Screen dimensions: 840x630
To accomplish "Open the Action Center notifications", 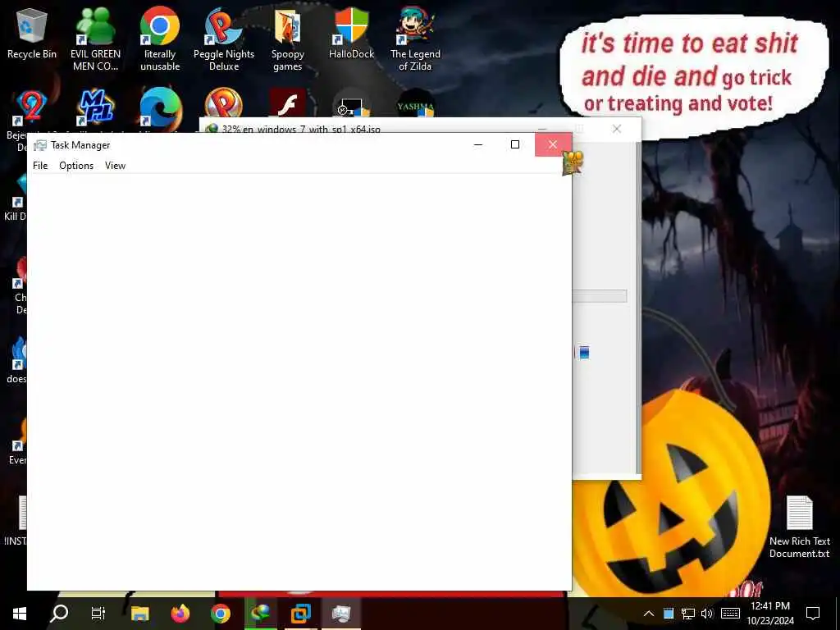I will tap(813, 614).
